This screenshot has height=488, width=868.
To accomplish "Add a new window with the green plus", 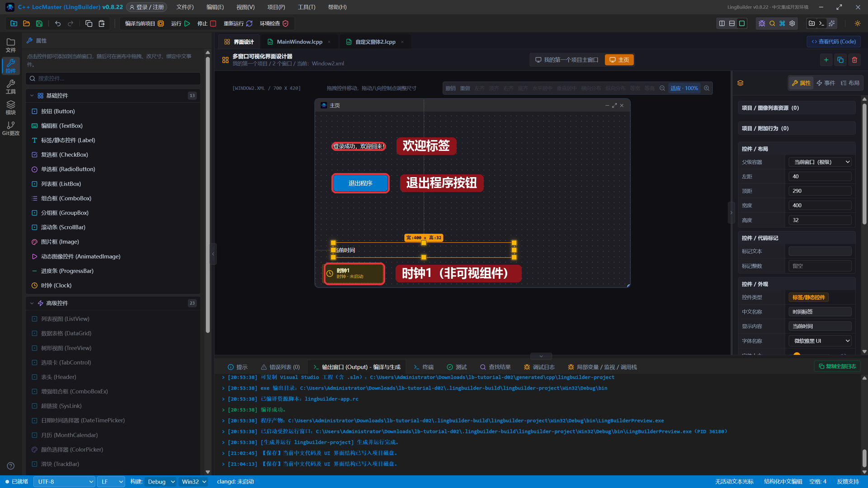I will (826, 60).
